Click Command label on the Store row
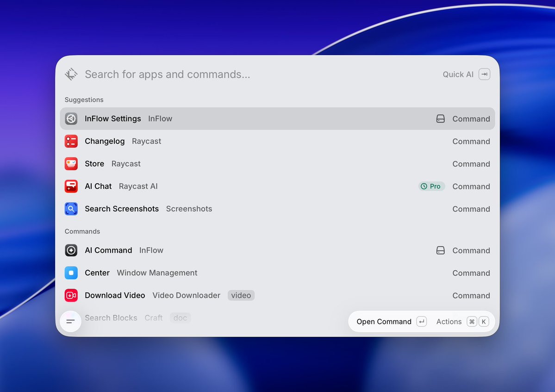Viewport: 555px width, 392px height. (x=471, y=164)
